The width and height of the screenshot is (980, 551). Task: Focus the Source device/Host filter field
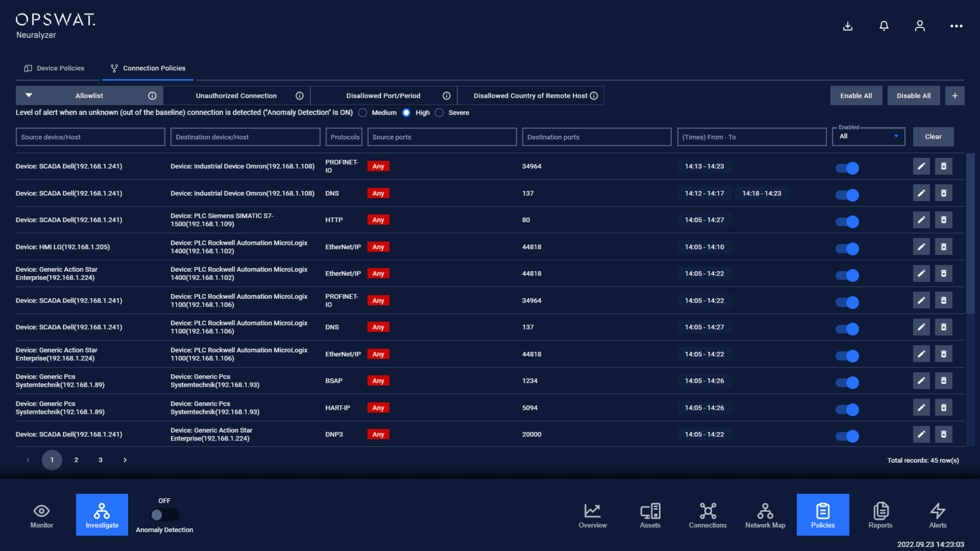90,137
